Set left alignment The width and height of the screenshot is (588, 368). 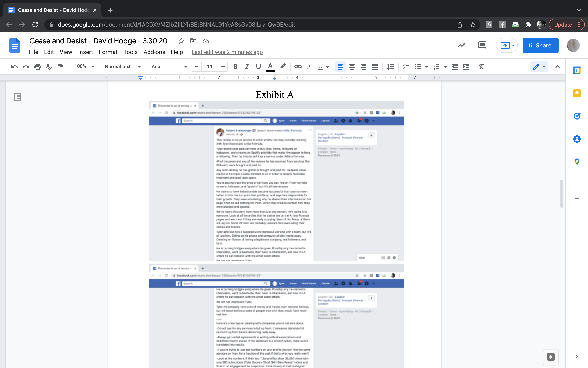pos(340,67)
